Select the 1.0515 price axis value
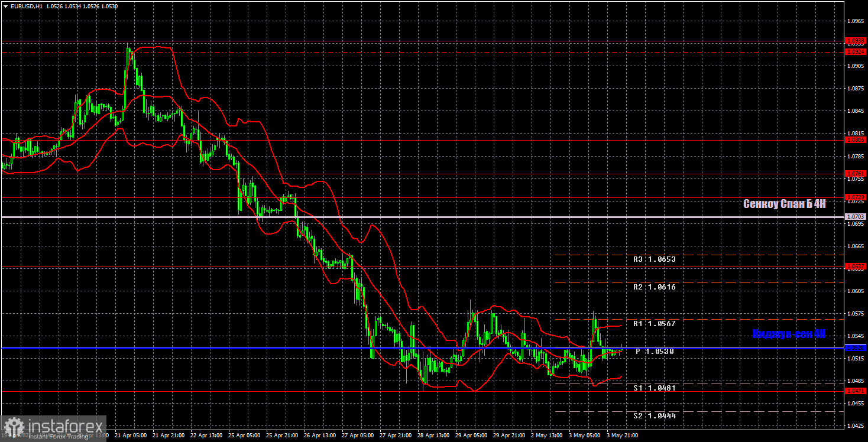 click(x=856, y=358)
